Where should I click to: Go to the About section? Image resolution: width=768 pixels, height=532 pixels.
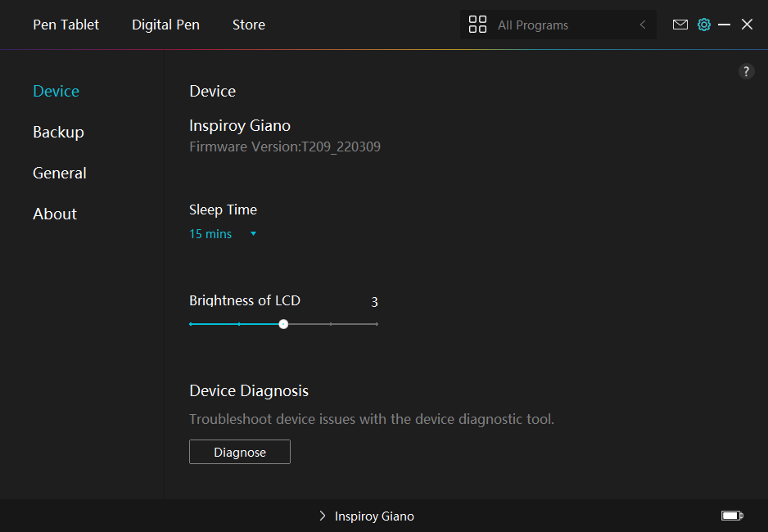(x=55, y=214)
